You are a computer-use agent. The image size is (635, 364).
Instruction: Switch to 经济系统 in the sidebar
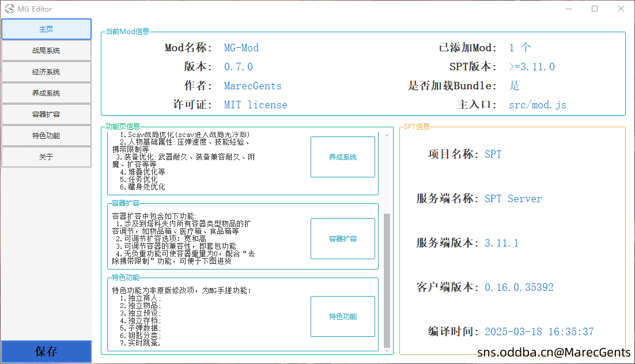point(46,72)
